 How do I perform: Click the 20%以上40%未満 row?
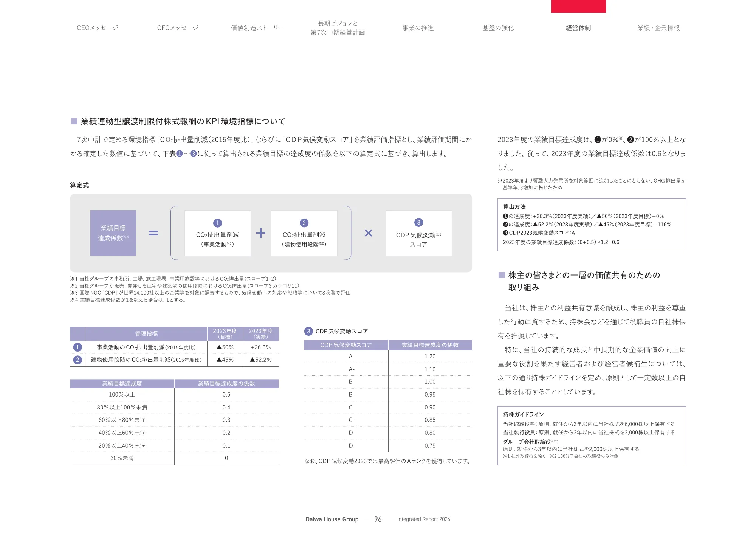[174, 445]
